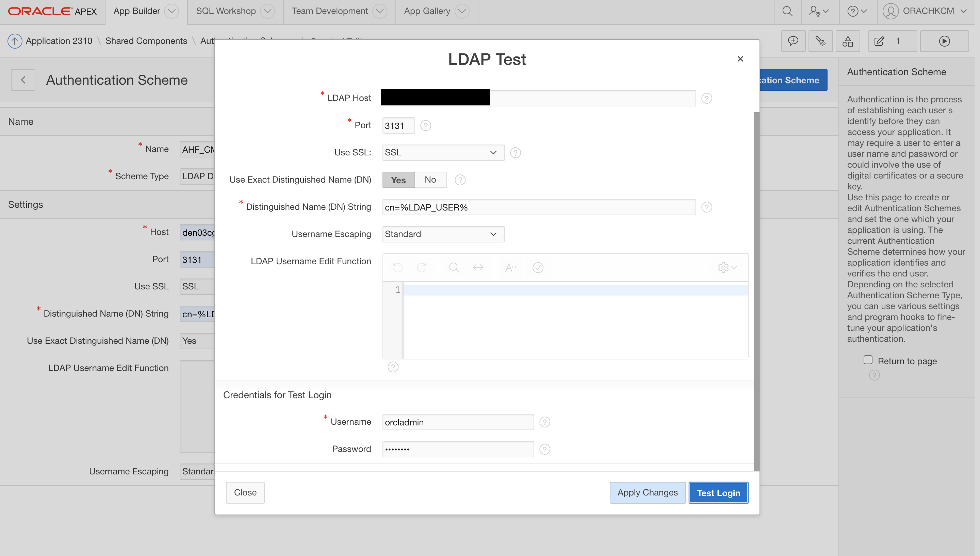
Task: Select Yes for Use Exact Distinguished Name
Action: [x=398, y=180]
